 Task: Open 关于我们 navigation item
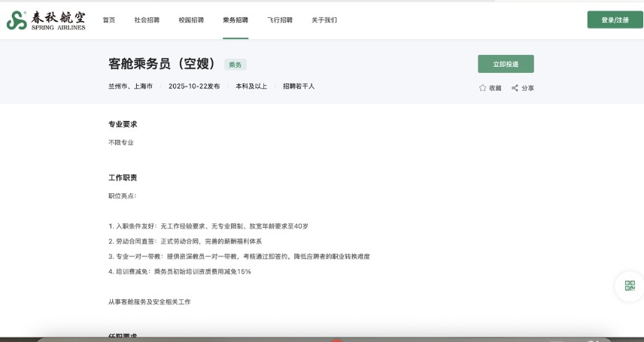324,20
